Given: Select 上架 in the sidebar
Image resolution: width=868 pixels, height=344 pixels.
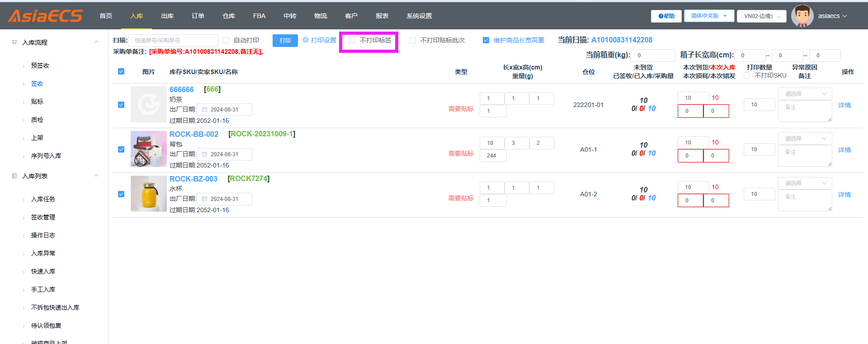Looking at the screenshot, I should pyautogui.click(x=37, y=138).
